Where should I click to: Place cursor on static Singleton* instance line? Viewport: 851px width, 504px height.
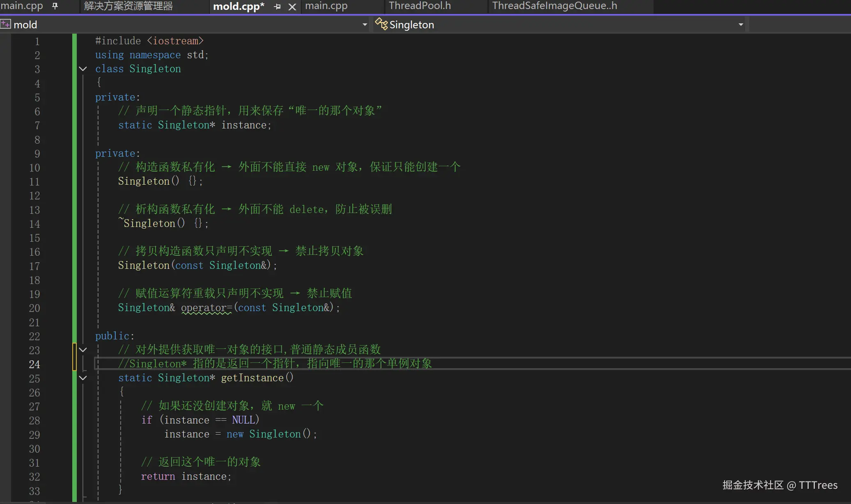[244, 125]
